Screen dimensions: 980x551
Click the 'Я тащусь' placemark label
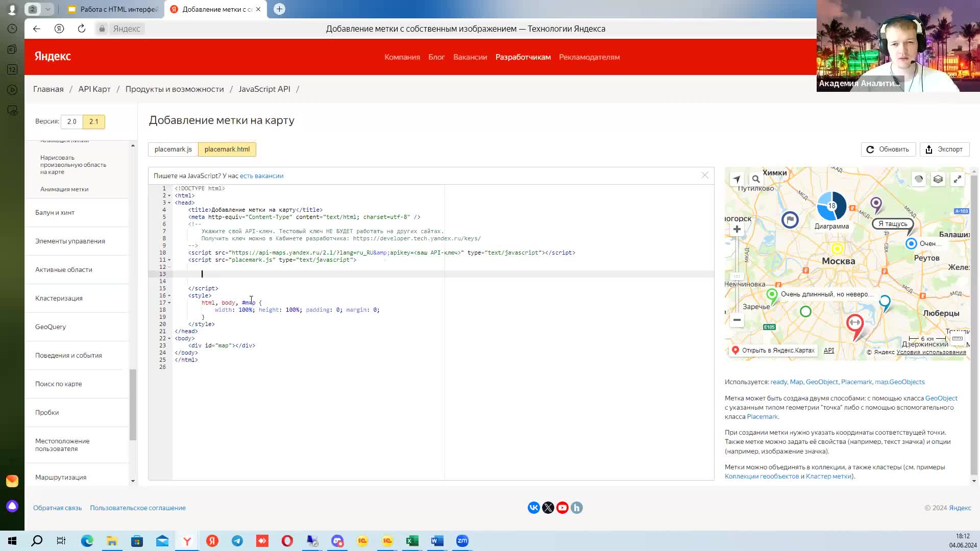pos(893,224)
